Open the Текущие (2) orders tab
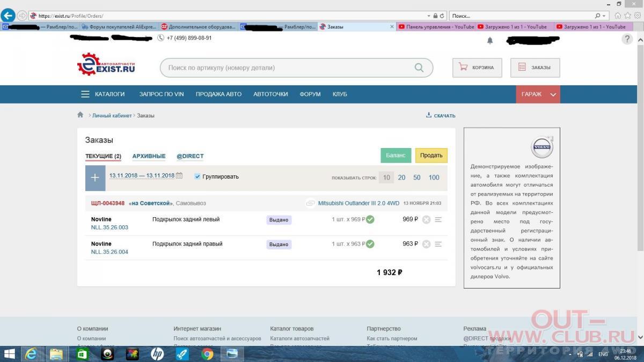 [103, 156]
